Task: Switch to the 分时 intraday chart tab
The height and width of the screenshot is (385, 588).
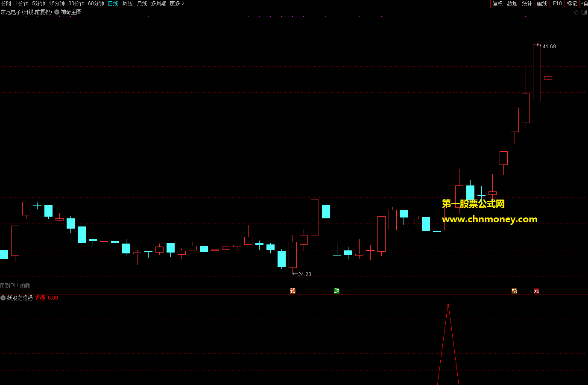Action: pyautogui.click(x=6, y=3)
